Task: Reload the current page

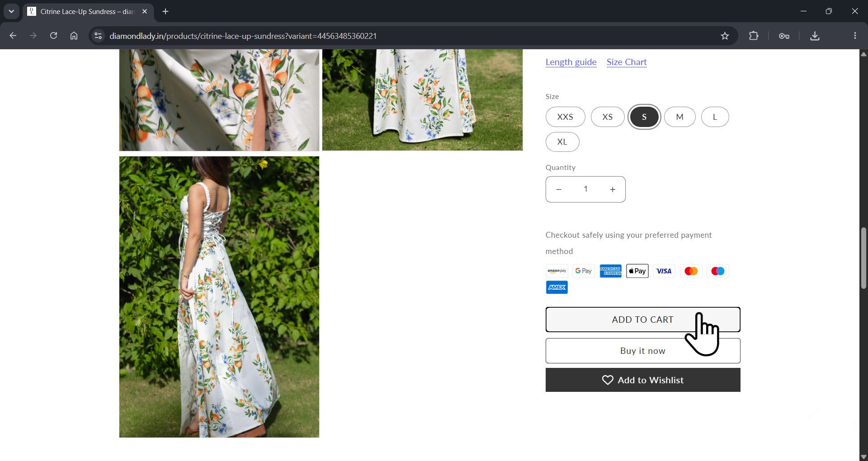Action: [53, 36]
